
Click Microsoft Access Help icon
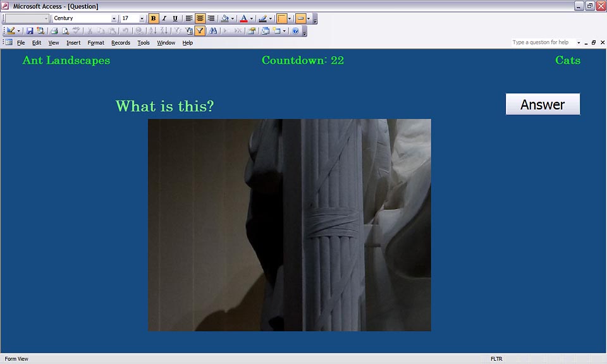click(x=295, y=30)
